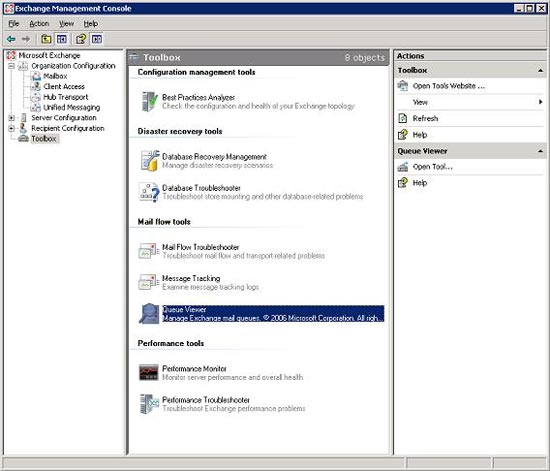Select Hub Transport tree item
550x471 pixels.
(x=66, y=97)
